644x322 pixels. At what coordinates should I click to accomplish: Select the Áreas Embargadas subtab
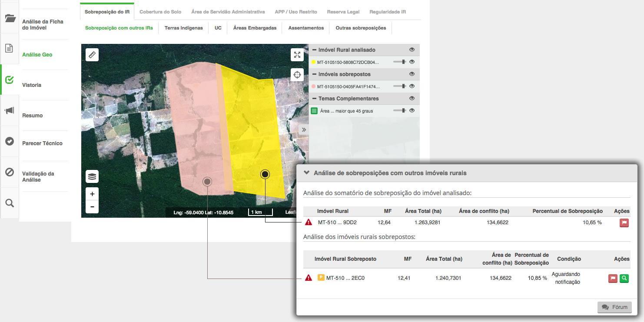pos(255,28)
